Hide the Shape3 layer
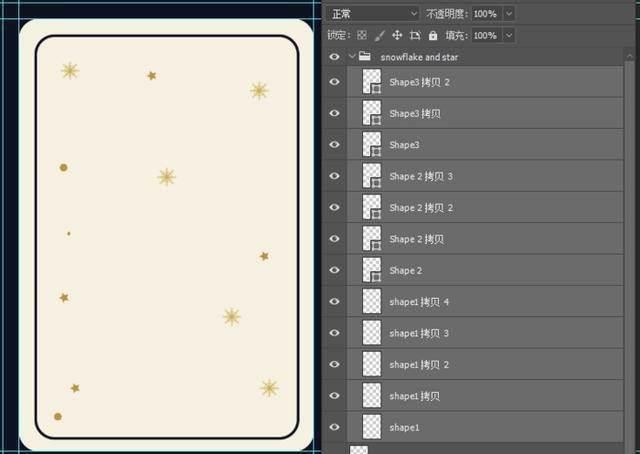This screenshot has width=640, height=454. pos(334,145)
